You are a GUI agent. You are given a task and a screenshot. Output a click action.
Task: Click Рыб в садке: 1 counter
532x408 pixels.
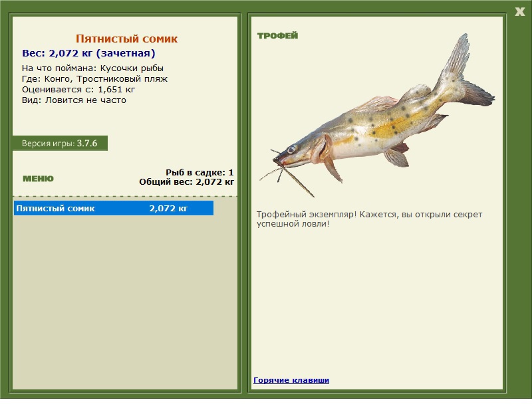pos(199,172)
